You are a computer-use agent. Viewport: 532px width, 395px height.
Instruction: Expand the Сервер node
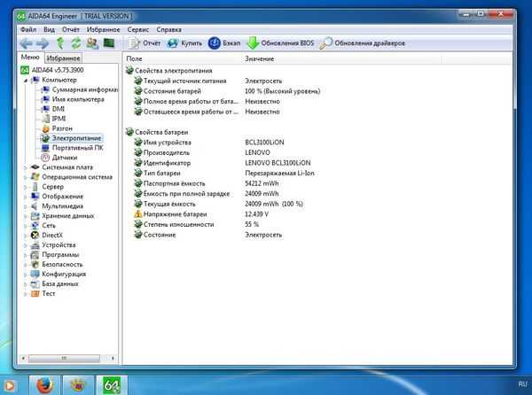[x=26, y=187]
